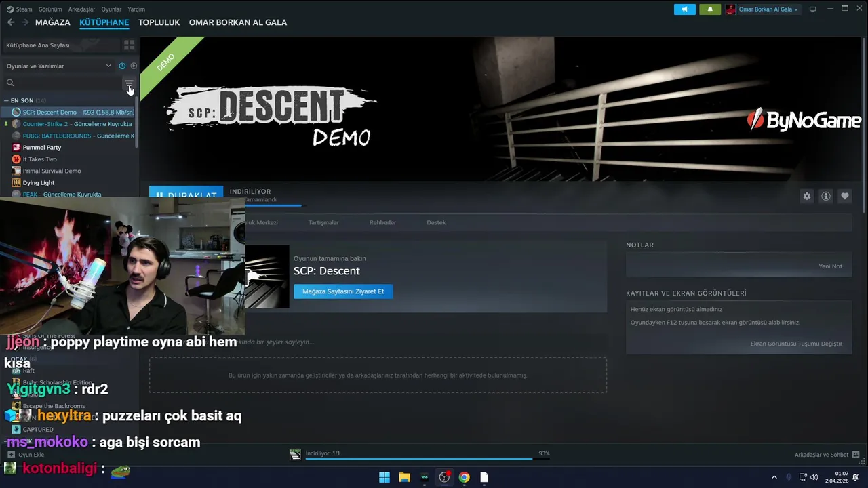868x488 pixels.
Task: Select Pummel Party in library list
Action: point(69,148)
